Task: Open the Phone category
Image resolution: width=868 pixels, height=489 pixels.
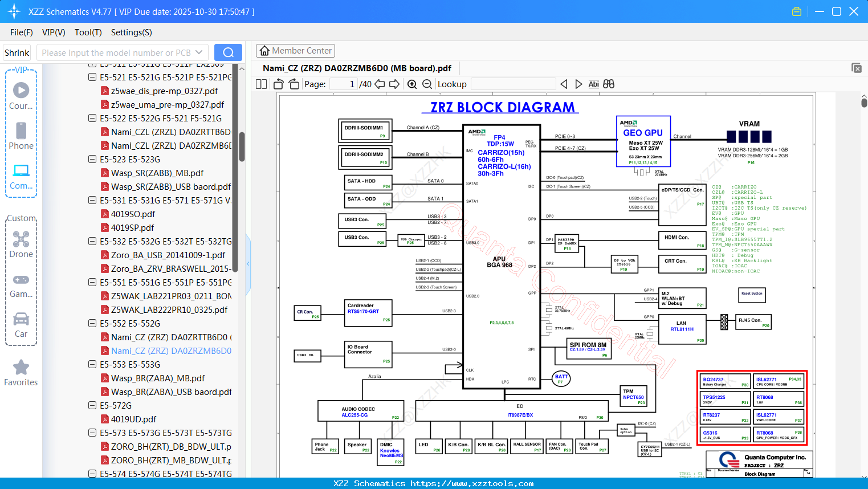Action: 21,136
